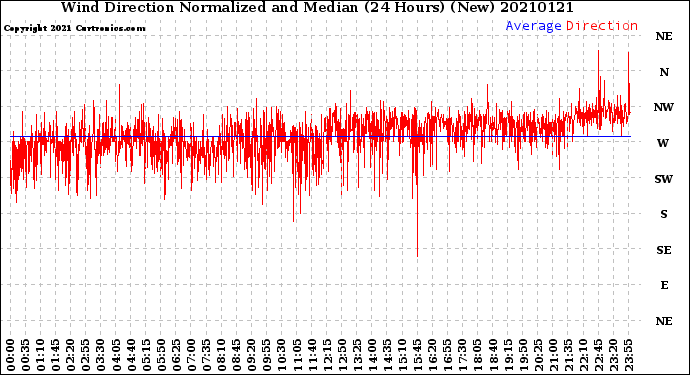Click the '09:20' time axis label
690x375 pixels.
[252, 356]
